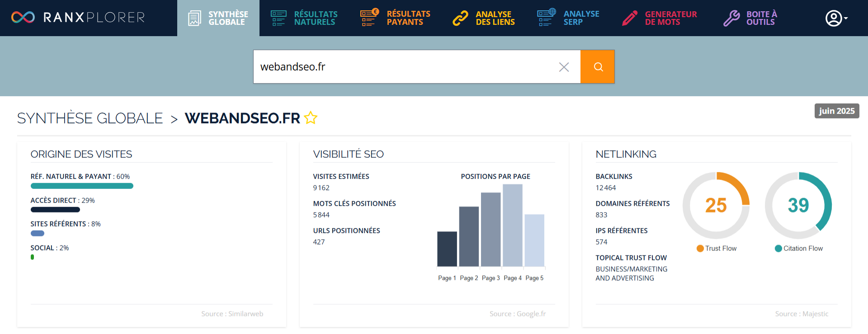Click the Citation Flow 39 gauge

coord(798,205)
